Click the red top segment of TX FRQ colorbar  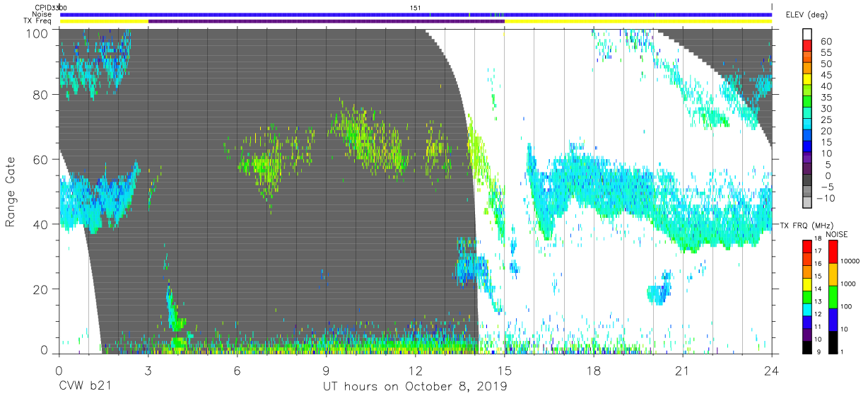pyautogui.click(x=807, y=247)
